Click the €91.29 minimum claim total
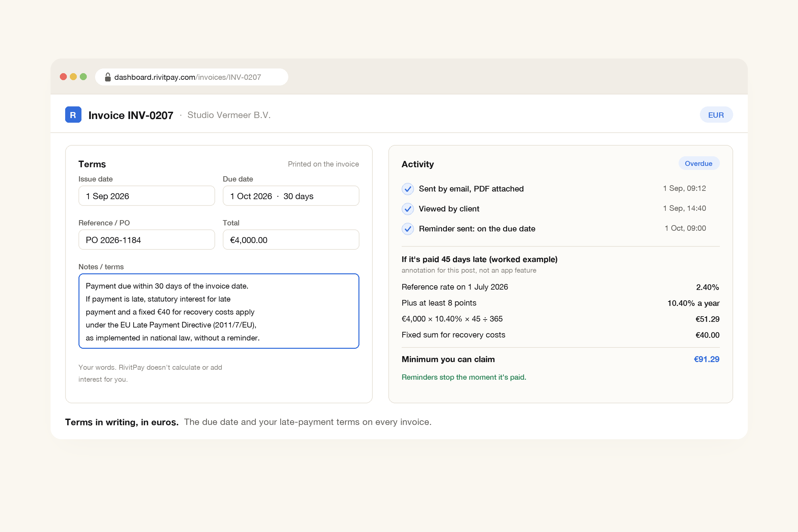 click(x=706, y=359)
